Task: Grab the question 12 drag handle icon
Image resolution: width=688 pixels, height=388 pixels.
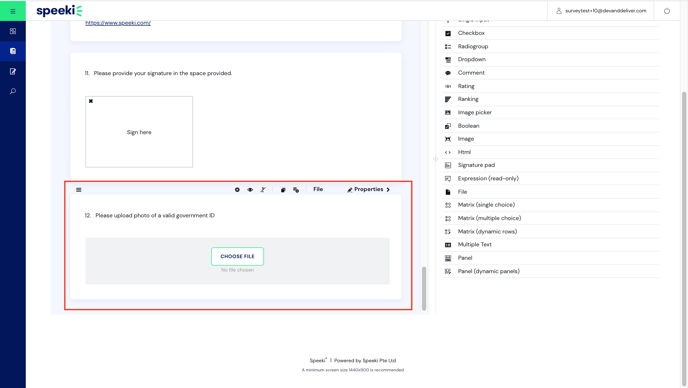Action: 79,190
